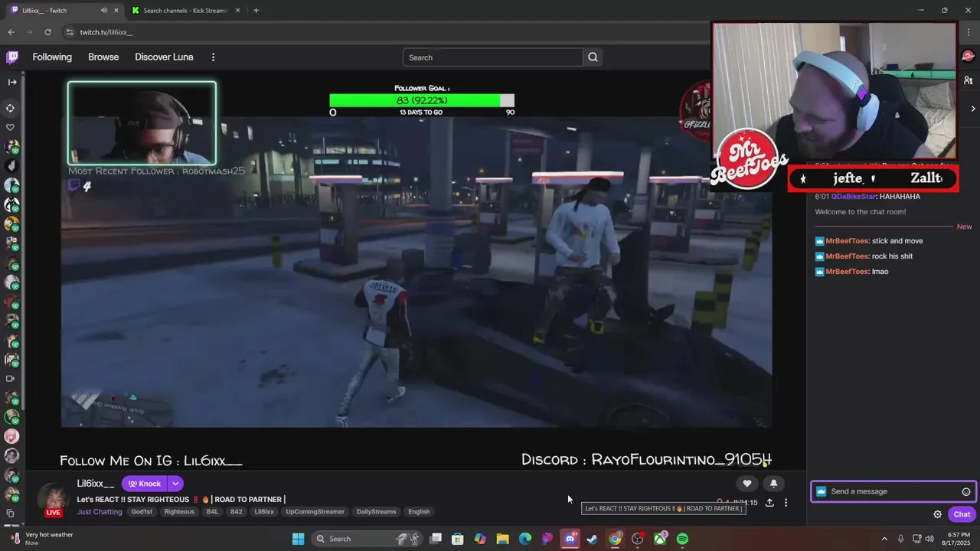Open Microsoft Edge from the taskbar
Screen dimensions: 980x551
[x=525, y=539]
